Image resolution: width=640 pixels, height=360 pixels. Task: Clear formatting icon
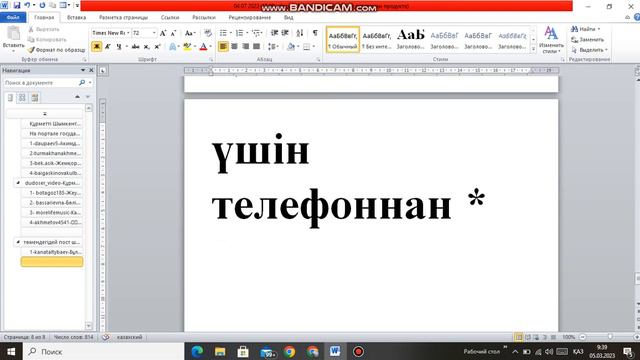click(x=208, y=33)
